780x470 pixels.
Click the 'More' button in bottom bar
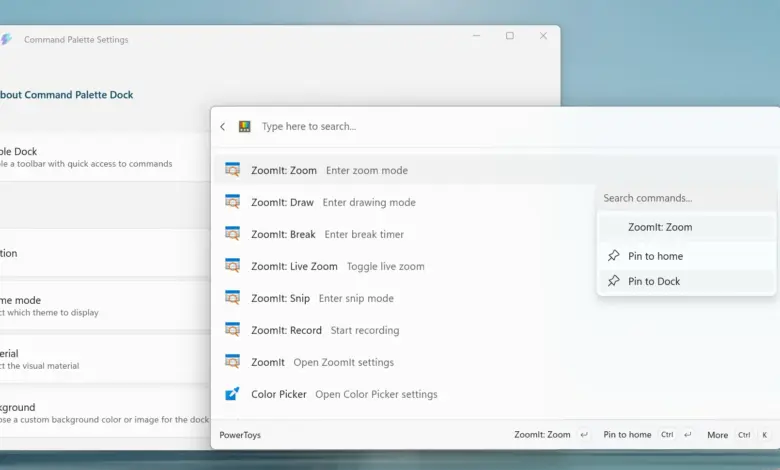738,435
